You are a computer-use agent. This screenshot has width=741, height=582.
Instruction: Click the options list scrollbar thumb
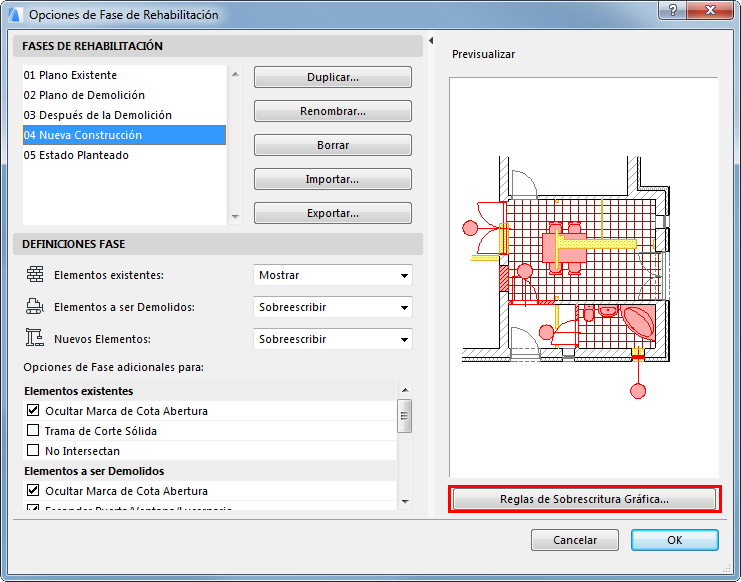(x=405, y=416)
